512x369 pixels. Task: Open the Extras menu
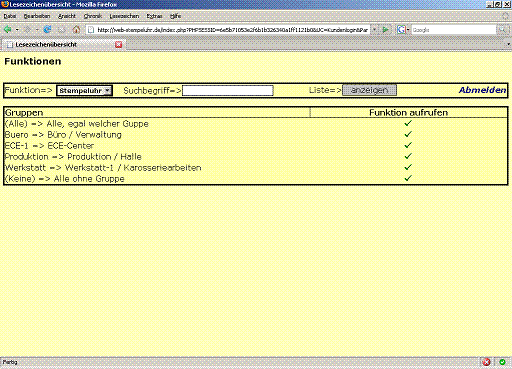pyautogui.click(x=154, y=16)
